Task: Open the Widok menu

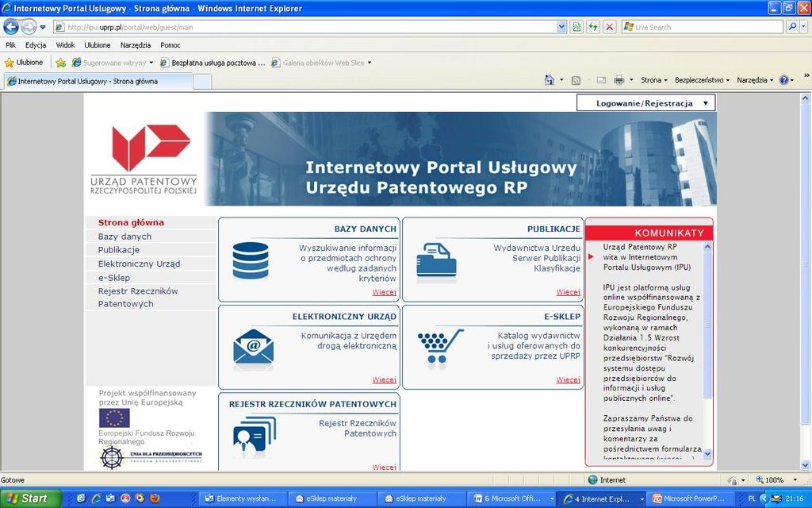Action: 65,45
